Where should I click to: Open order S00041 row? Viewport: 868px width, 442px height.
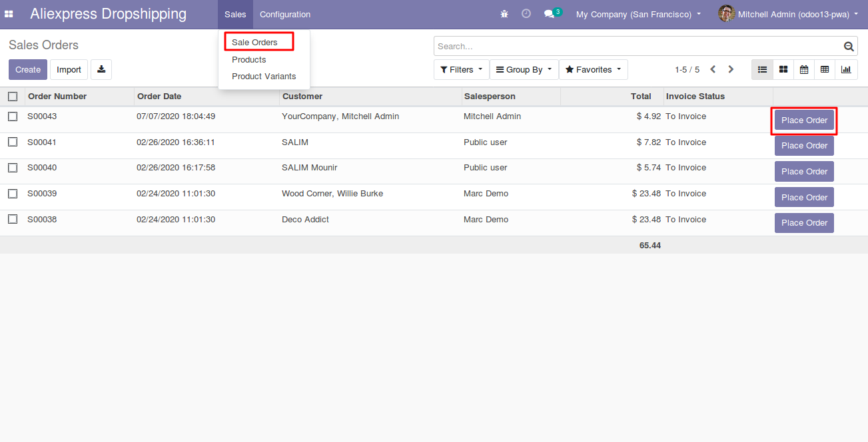coord(434,146)
